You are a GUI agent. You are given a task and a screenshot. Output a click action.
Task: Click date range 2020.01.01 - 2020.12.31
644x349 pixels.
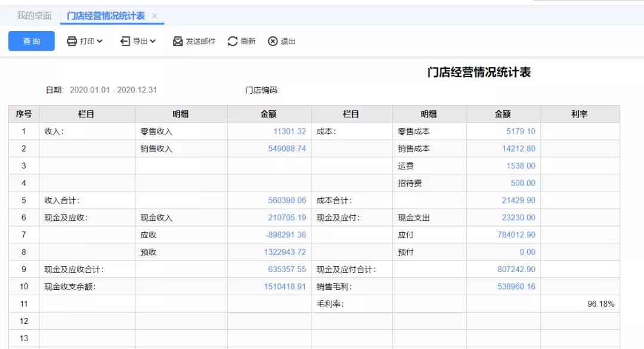coord(113,90)
